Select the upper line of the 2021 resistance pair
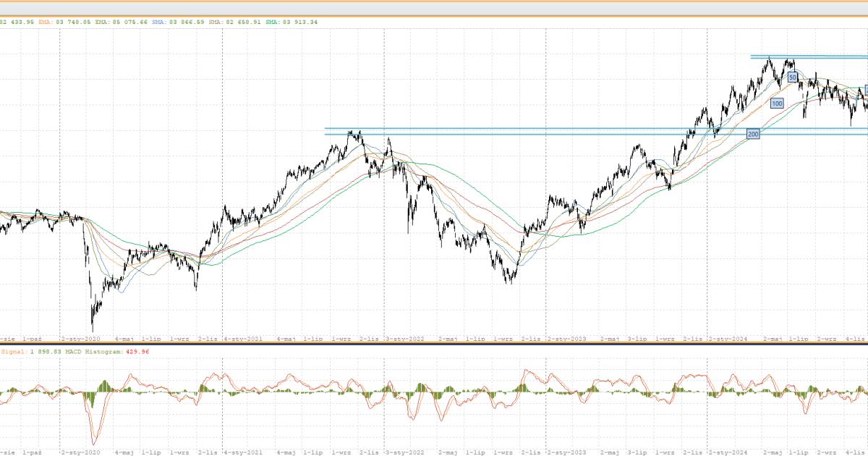868x456 pixels. pos(506,129)
